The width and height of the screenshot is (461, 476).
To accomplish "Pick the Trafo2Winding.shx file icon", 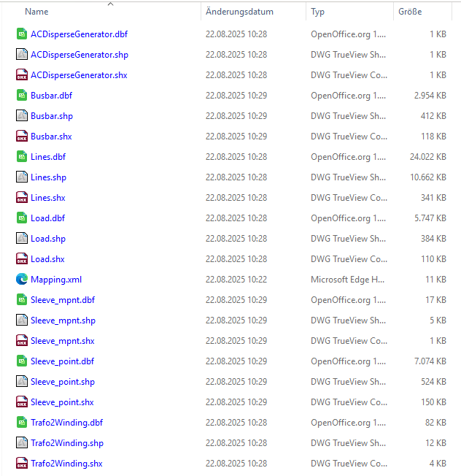I will (x=22, y=464).
